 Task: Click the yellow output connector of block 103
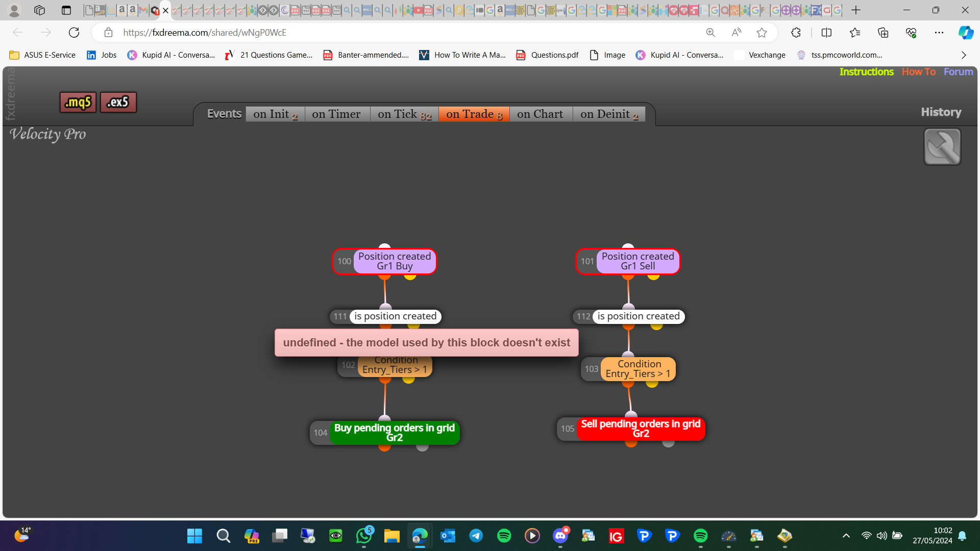pos(652,384)
